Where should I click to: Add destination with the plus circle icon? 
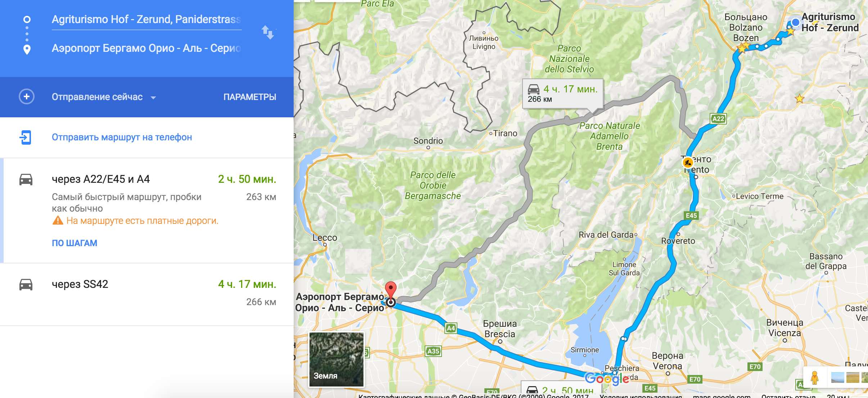(27, 97)
